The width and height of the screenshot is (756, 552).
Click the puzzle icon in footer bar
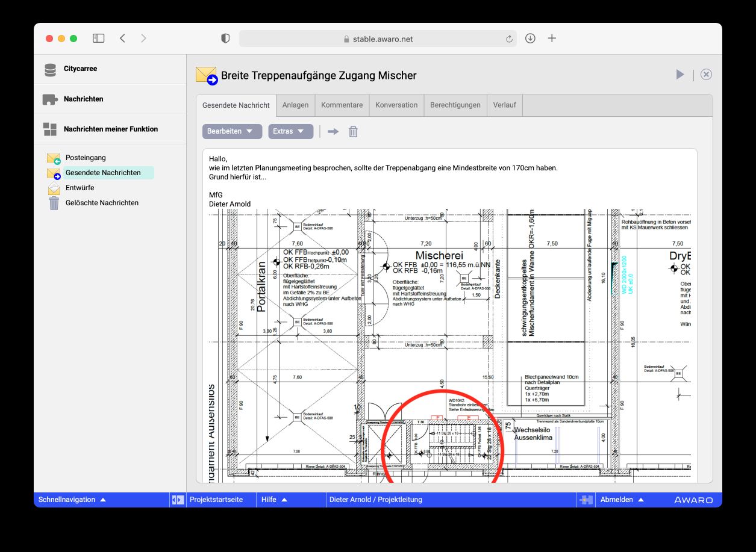point(586,500)
